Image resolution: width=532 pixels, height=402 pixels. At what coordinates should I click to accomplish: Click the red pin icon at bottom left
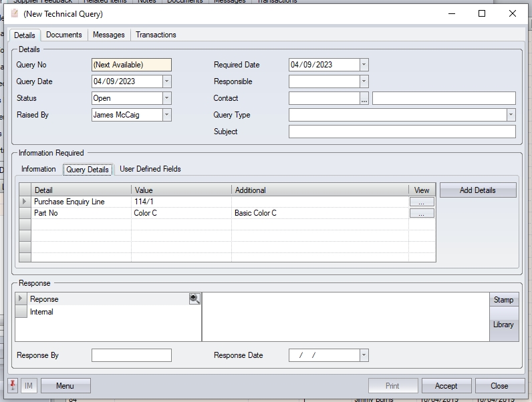pyautogui.click(x=13, y=385)
